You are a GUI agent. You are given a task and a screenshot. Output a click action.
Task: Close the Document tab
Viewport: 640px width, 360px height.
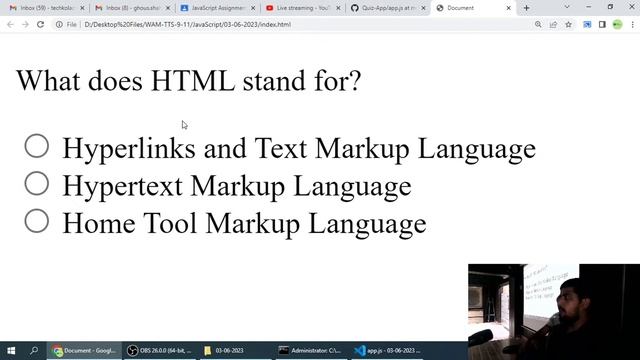[x=509, y=8]
